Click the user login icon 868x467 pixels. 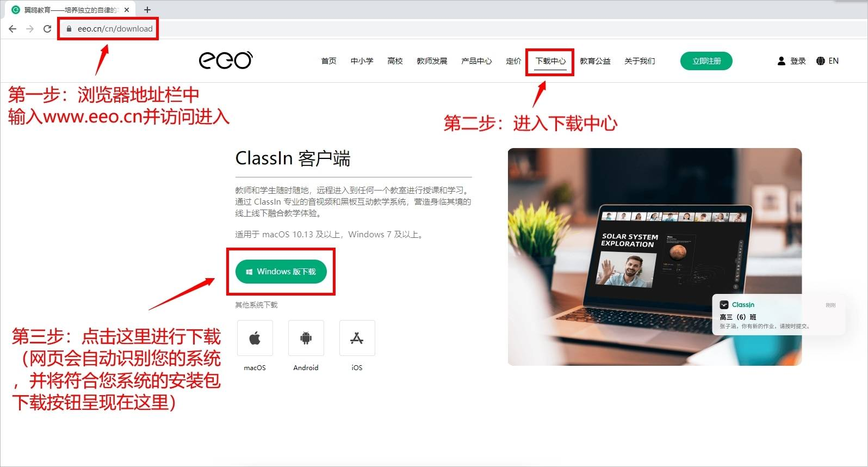coord(782,61)
